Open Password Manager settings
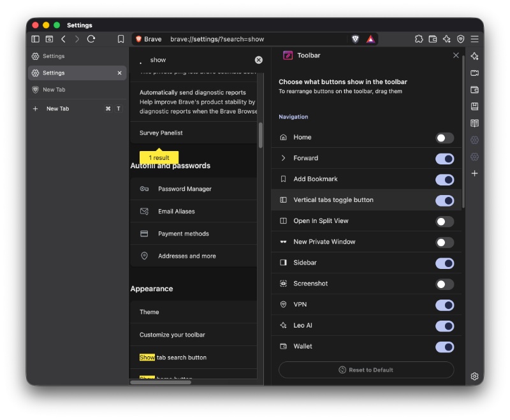 tap(194, 189)
